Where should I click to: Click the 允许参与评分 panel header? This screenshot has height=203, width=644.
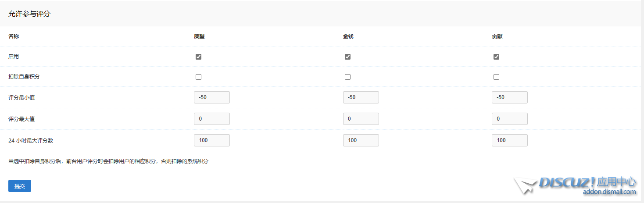pyautogui.click(x=29, y=14)
